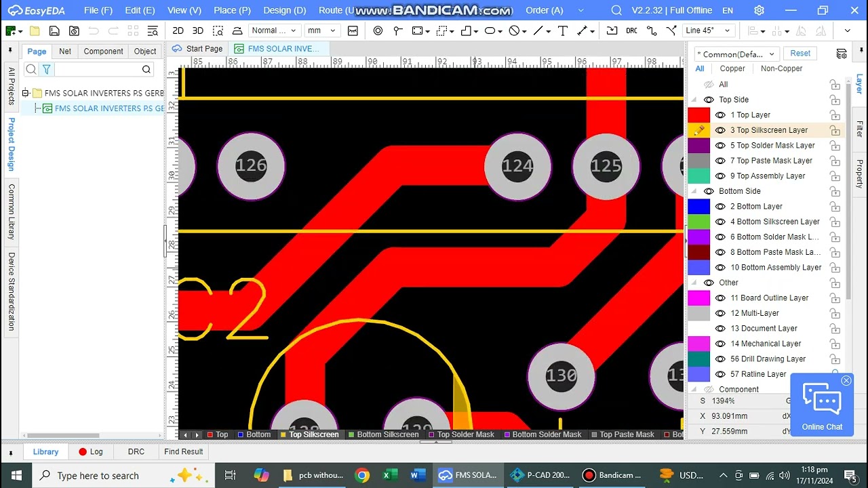
Task: Click the magenta Board Outline color swatch
Action: (698, 298)
